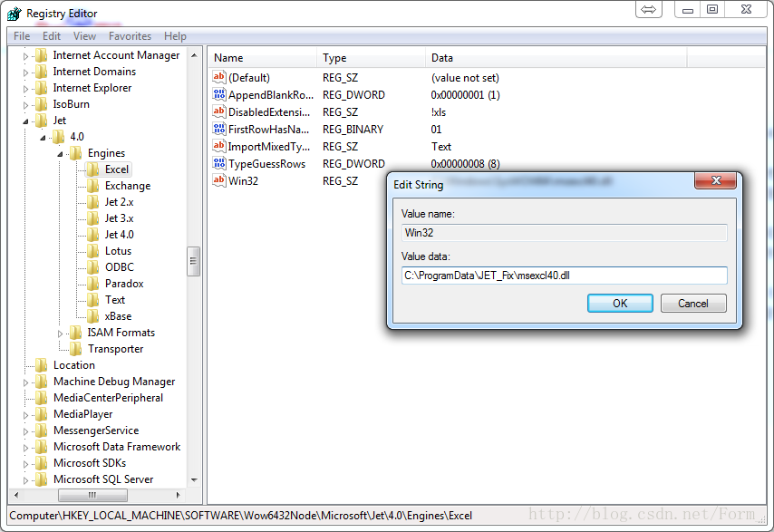Click the xBase key folder icon
The height and width of the screenshot is (532, 774).
92,315
